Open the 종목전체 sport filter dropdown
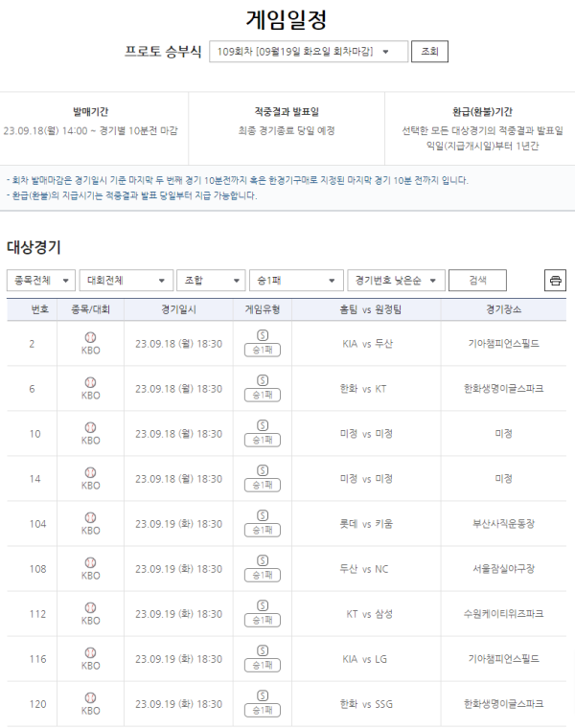The width and height of the screenshot is (575, 728). pos(41,281)
